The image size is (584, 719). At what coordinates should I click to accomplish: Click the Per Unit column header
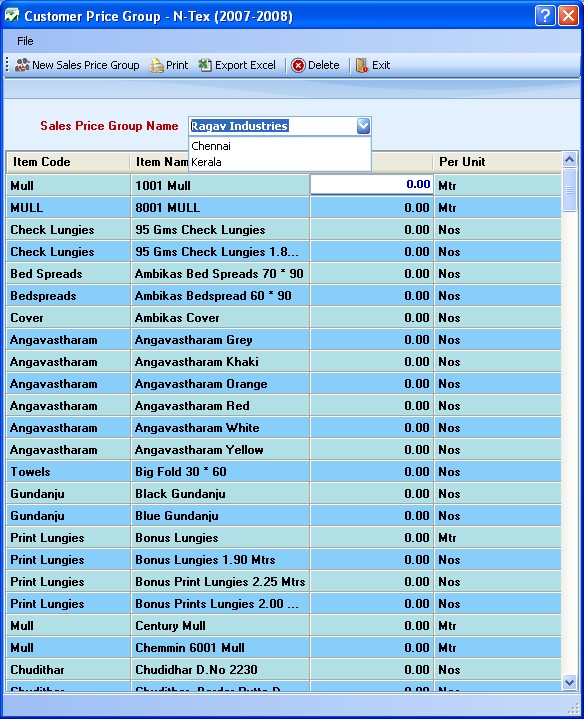[497, 162]
